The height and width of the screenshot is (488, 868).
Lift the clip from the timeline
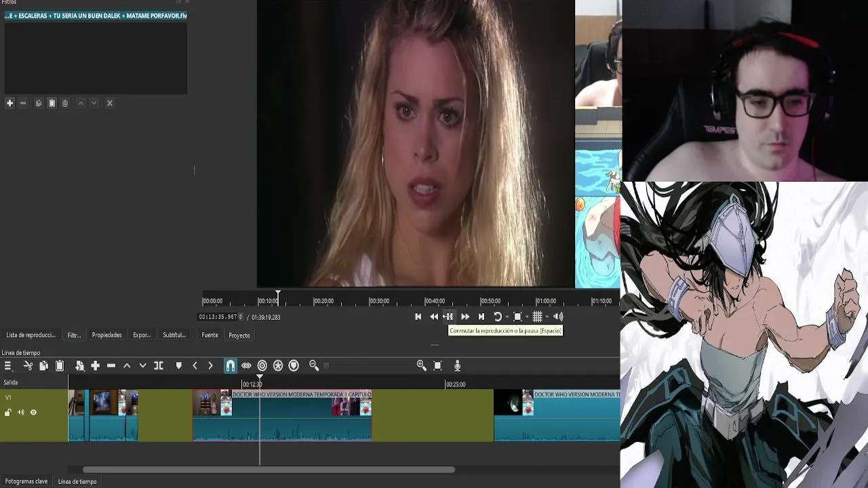pyautogui.click(x=127, y=366)
